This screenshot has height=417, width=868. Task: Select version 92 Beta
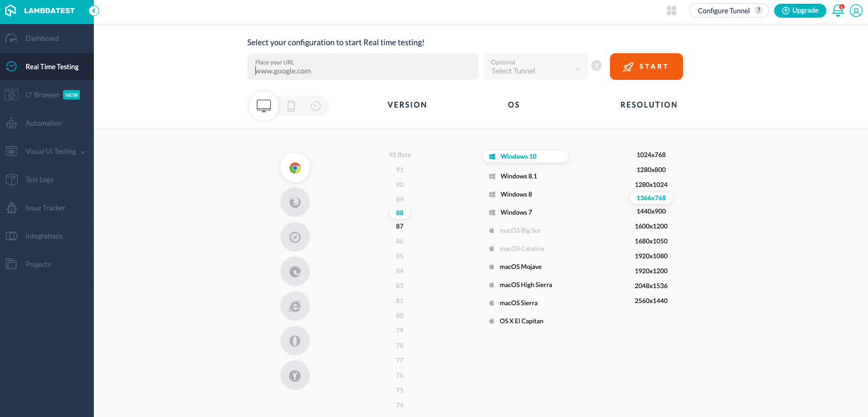pyautogui.click(x=400, y=155)
